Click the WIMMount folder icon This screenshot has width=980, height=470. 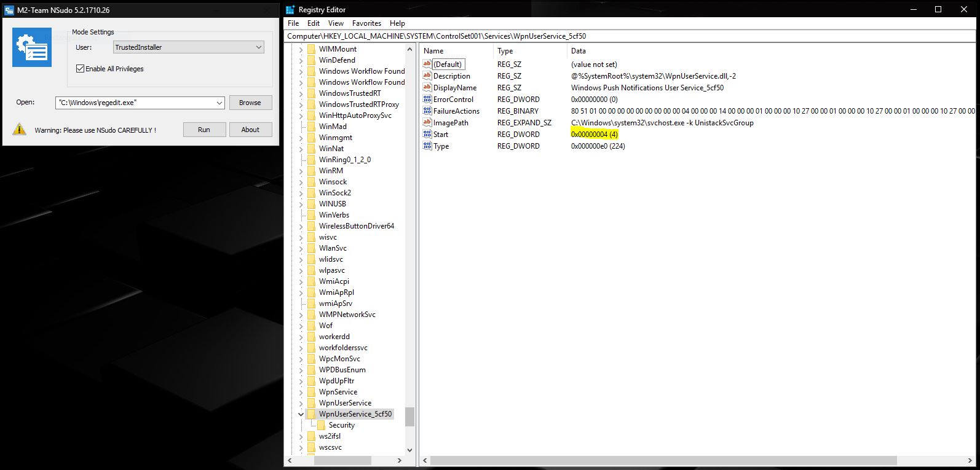311,49
